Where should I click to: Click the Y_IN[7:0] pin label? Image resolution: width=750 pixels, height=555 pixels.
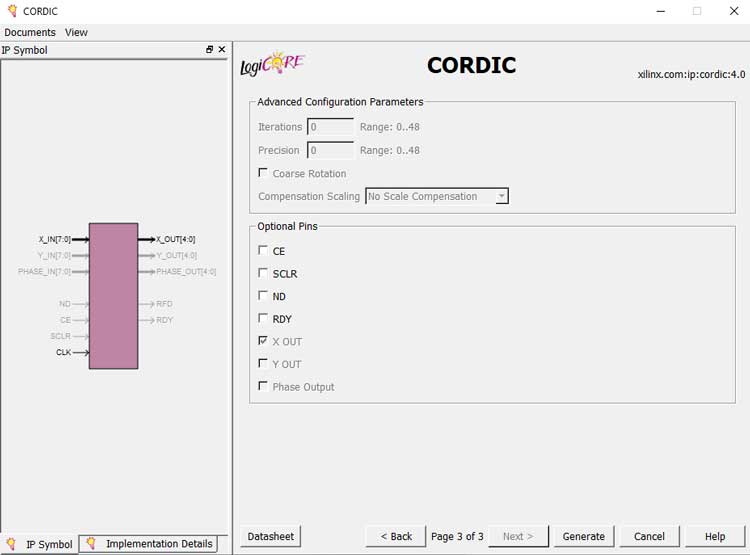click(x=54, y=255)
